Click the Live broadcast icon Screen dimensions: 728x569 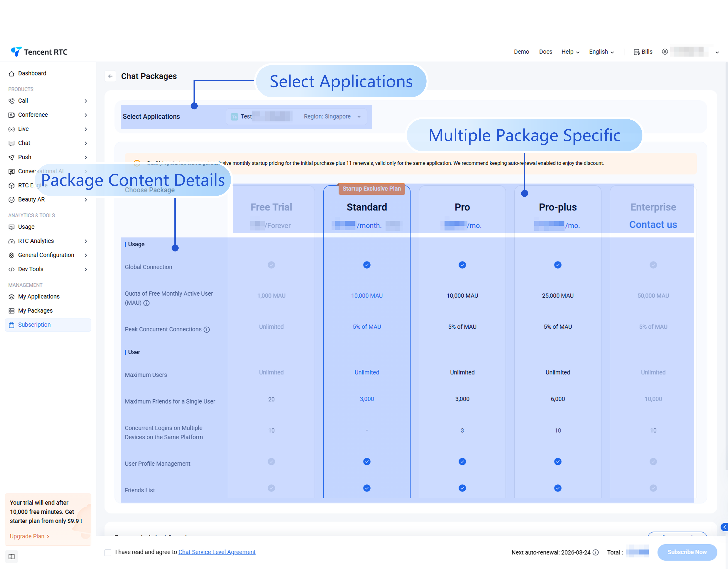click(x=12, y=129)
